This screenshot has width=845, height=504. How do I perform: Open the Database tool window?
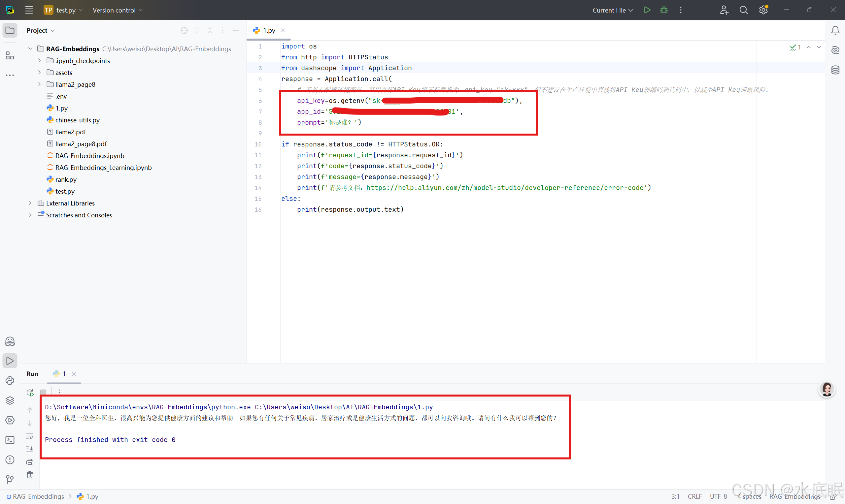(x=835, y=70)
